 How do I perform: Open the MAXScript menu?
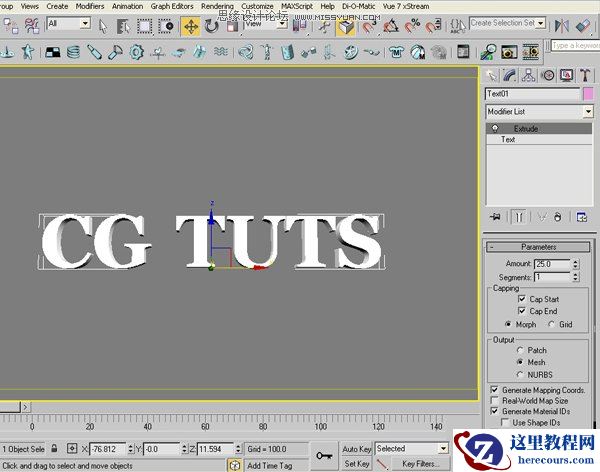pos(297,6)
